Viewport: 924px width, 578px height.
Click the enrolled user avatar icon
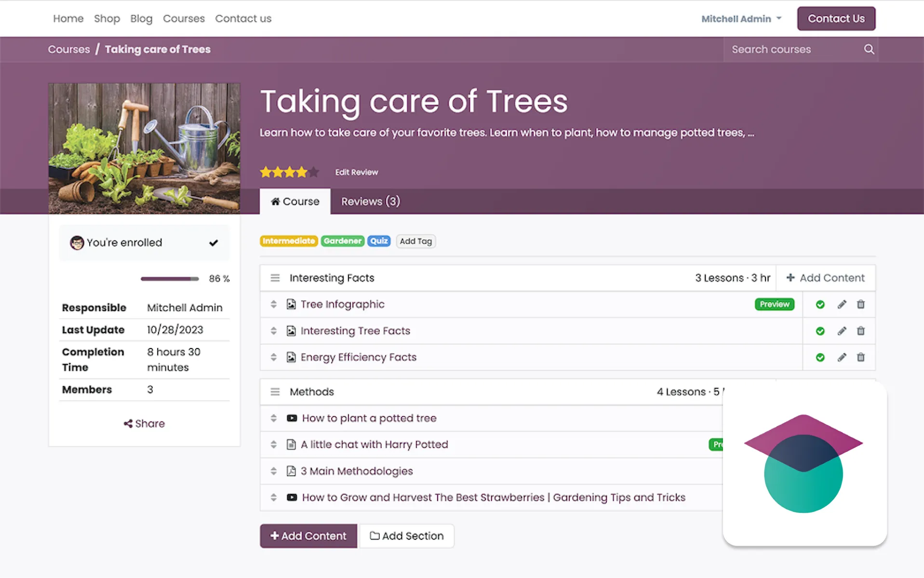click(77, 242)
